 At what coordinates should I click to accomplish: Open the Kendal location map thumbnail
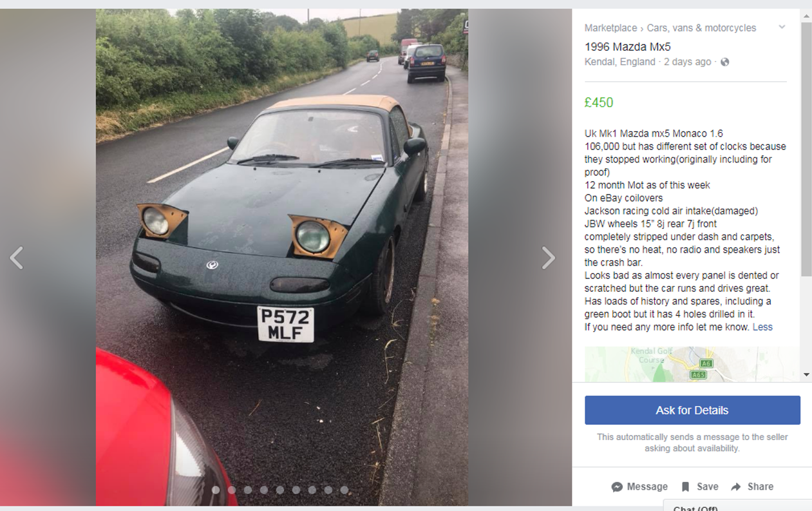click(x=692, y=364)
